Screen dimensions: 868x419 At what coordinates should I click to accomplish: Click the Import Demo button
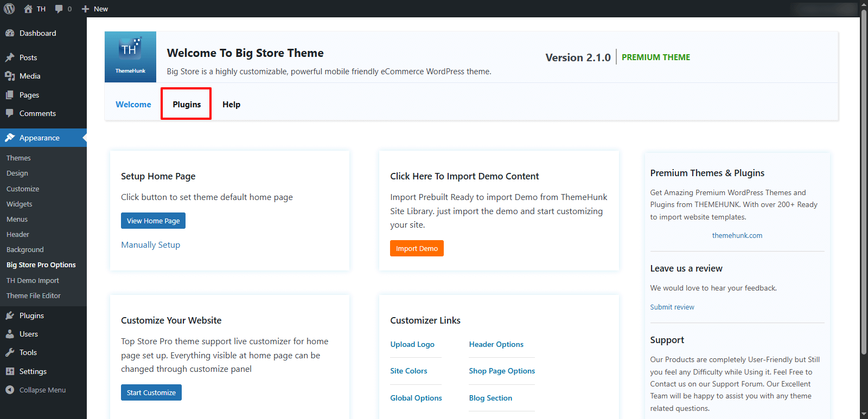pos(417,248)
